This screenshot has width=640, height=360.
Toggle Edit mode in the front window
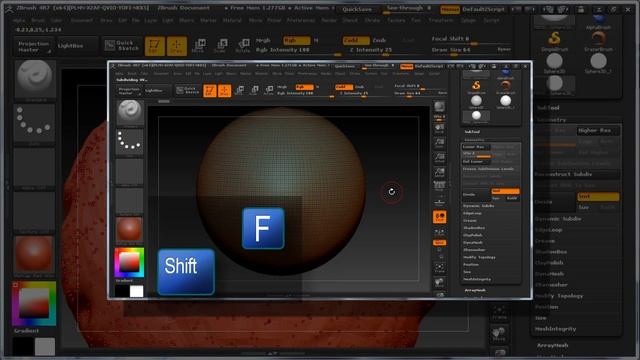pos(209,91)
